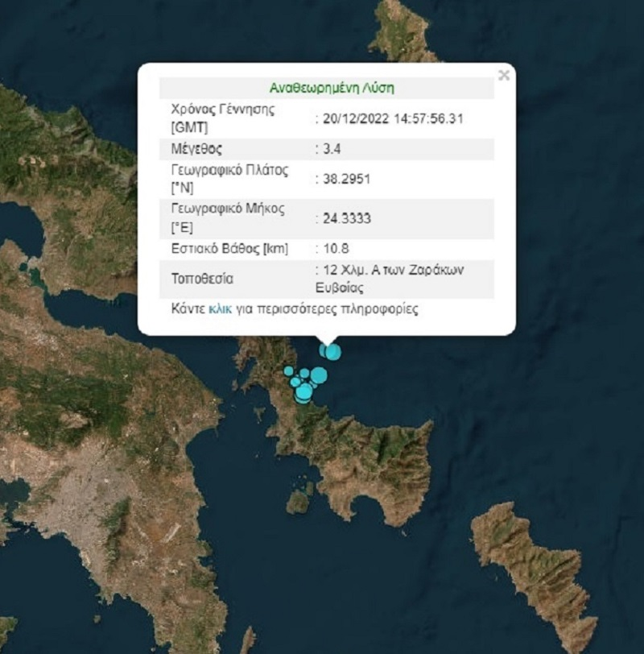Open the κλικ link for more information
The image size is (644, 654).
pyautogui.click(x=220, y=309)
